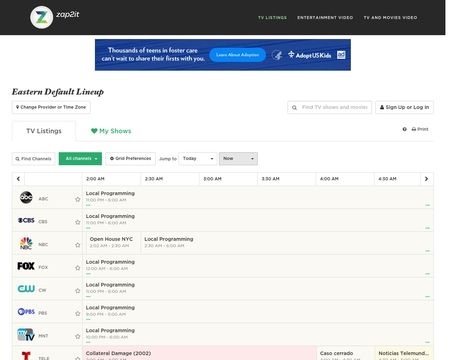Open the Telemundo channel logo
This screenshot has height=360, width=450.
pyautogui.click(x=26, y=356)
